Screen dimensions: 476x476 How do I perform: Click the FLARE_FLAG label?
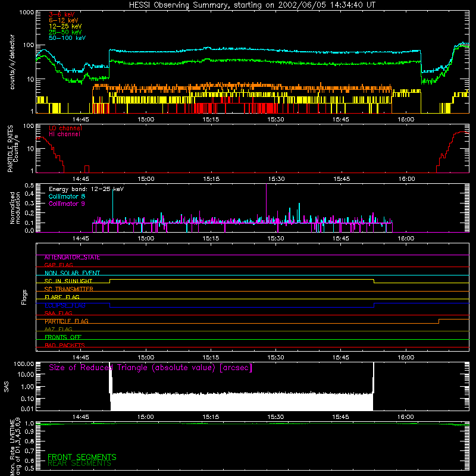62,297
